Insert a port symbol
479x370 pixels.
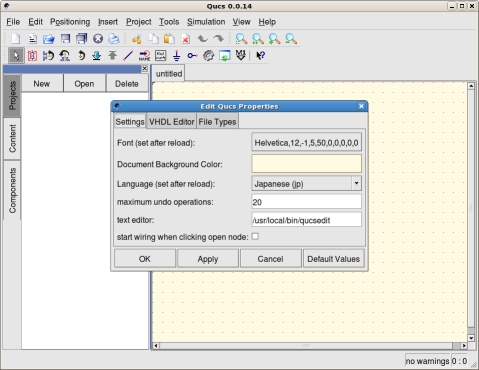192,55
